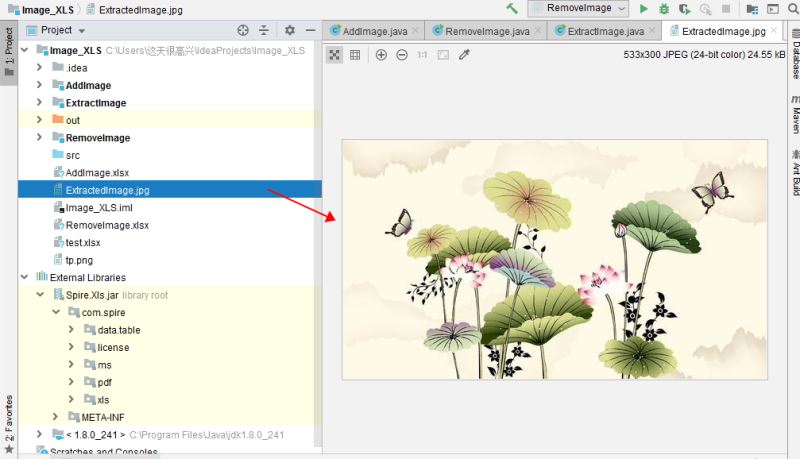Click the zoom in icon in image viewer
Screen dimensions: 800x459
click(x=381, y=55)
